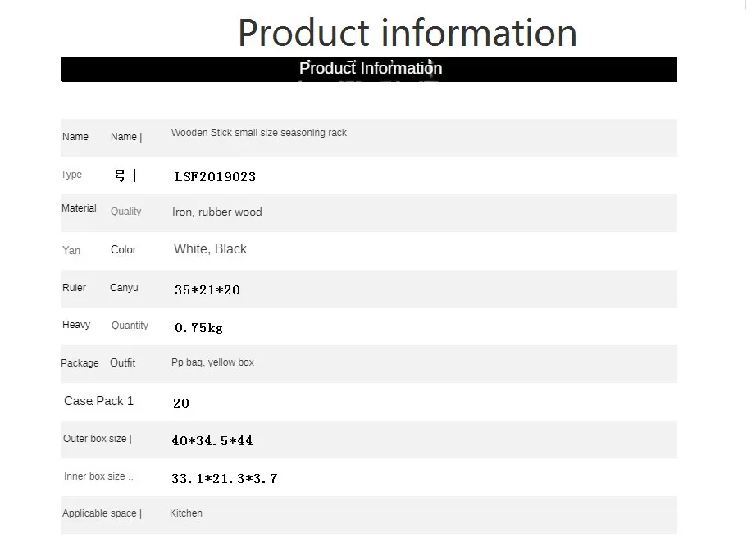Click the black Product Information banner

(369, 69)
